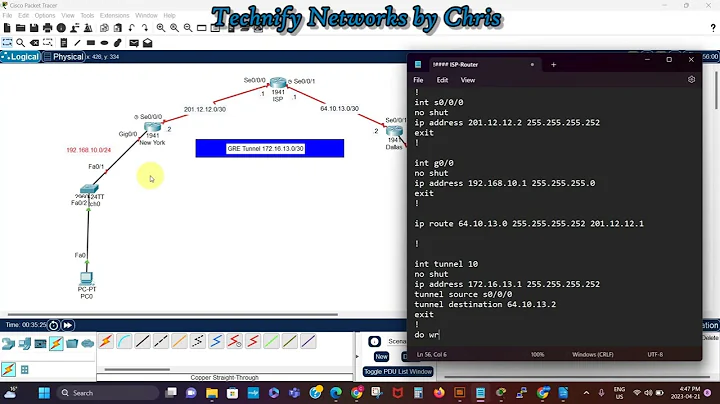
Task: Click the New file icon in Packet Tracer
Action: pyautogui.click(x=7, y=28)
